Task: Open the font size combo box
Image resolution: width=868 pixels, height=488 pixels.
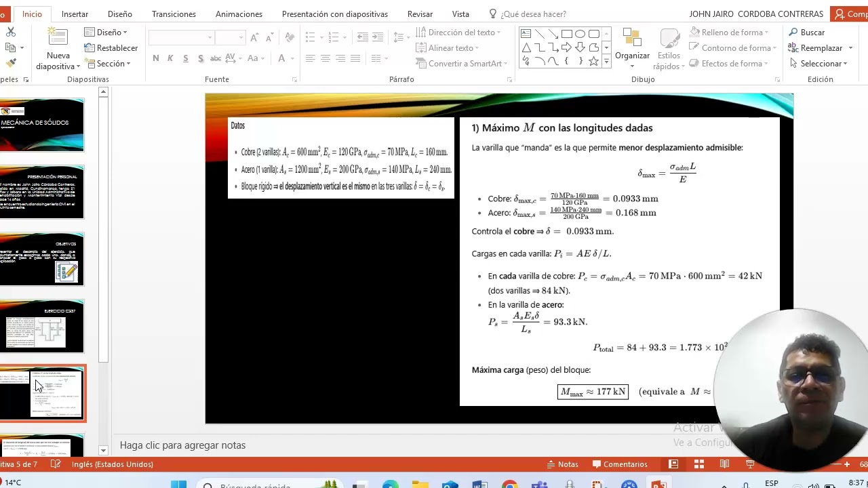Action: [x=231, y=38]
